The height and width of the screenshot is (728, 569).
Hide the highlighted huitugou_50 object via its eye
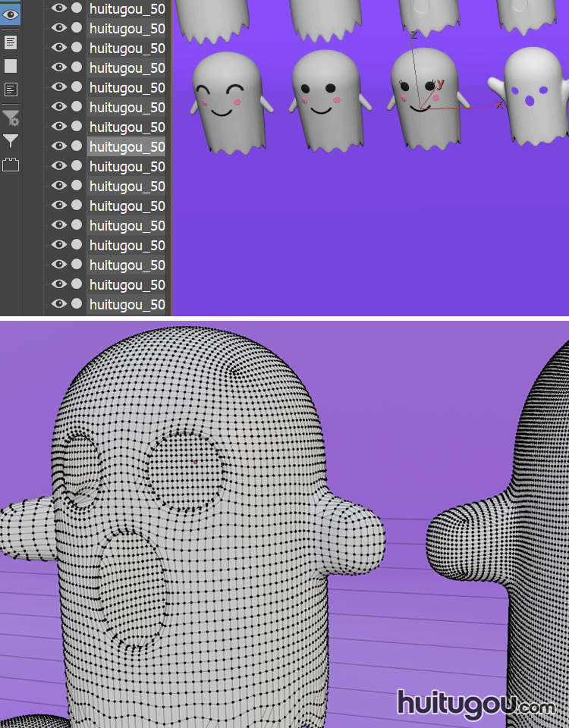click(58, 146)
